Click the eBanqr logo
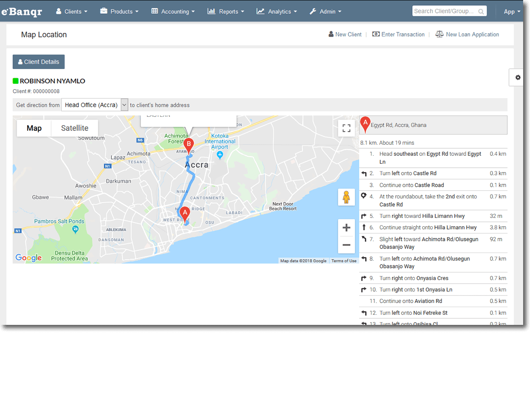Screen dimensions: 532x395 (x=22, y=12)
